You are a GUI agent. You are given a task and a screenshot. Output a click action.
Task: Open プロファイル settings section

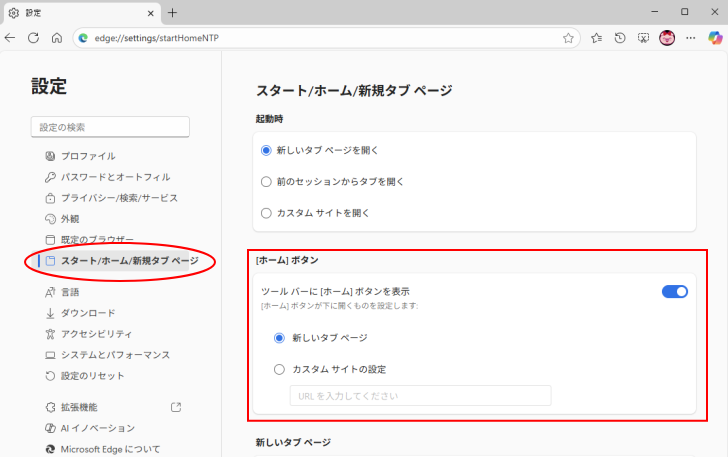click(87, 156)
